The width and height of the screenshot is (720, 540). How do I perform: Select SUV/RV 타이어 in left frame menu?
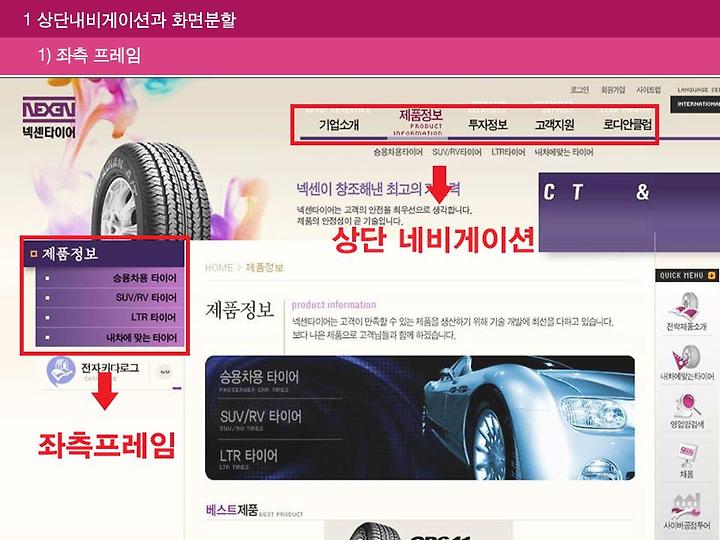[x=110, y=298]
